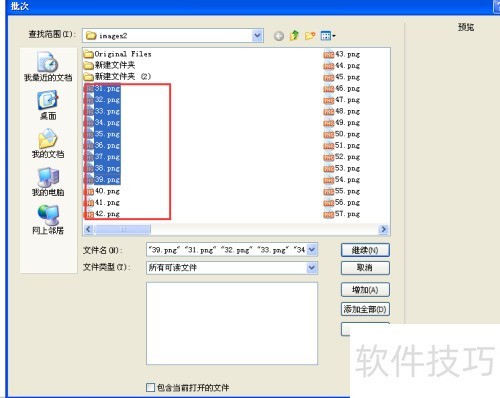Expand the 查找范围 images2 dropdown
500x398 pixels.
click(257, 35)
